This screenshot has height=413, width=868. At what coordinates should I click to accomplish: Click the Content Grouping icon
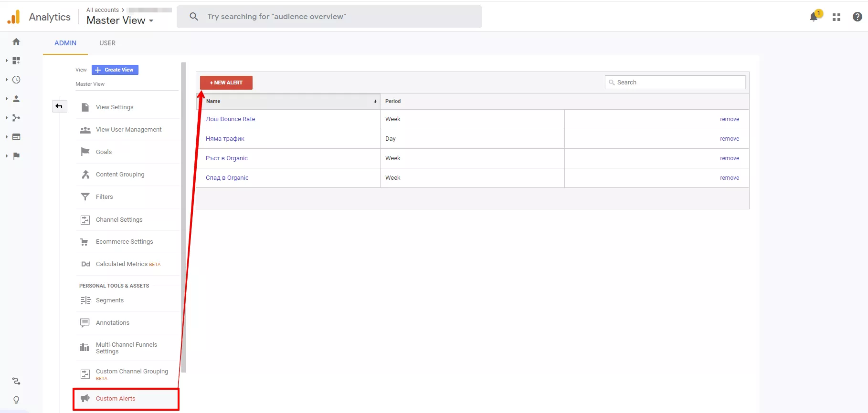85,175
